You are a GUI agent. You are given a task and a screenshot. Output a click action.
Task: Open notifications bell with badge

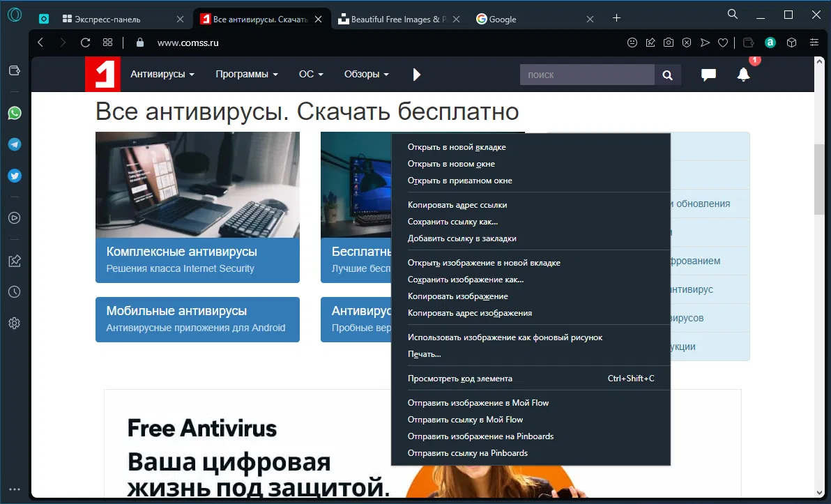744,74
